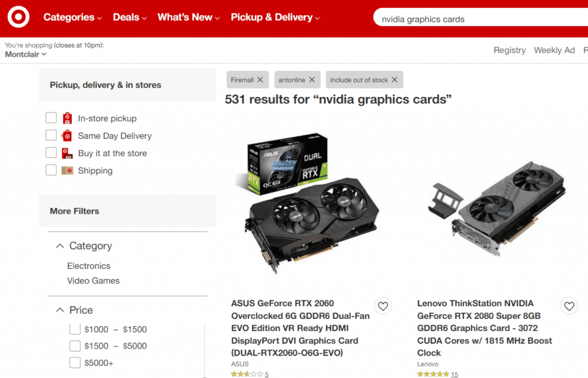Viewport: 588px width, 378px height.
Task: Click the ASUS brand name
Action: point(239,364)
